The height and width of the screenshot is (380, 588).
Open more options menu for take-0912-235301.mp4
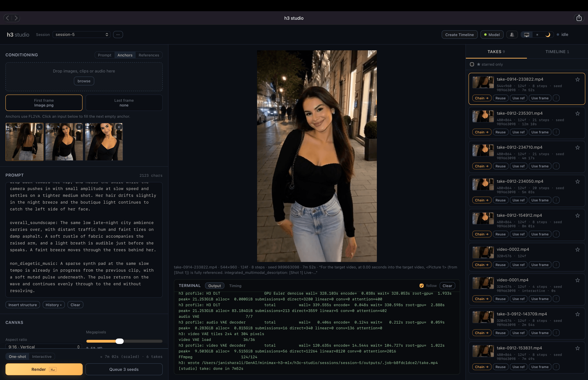(556, 132)
